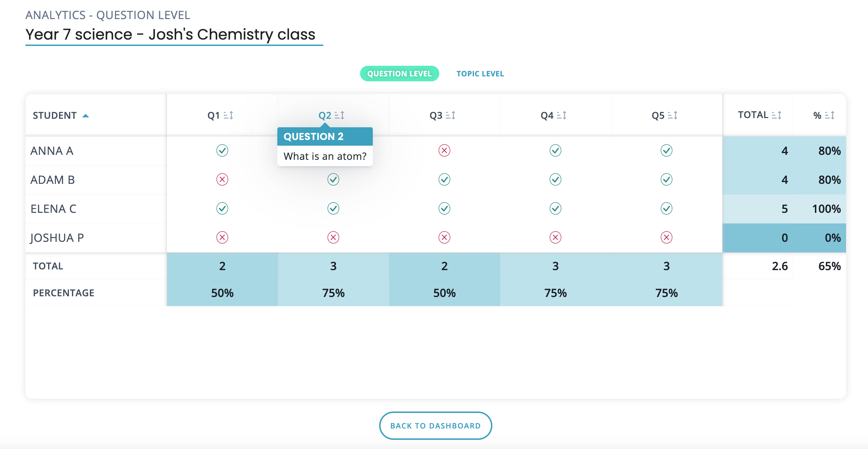Switch to the Topic Level tab

pos(480,74)
